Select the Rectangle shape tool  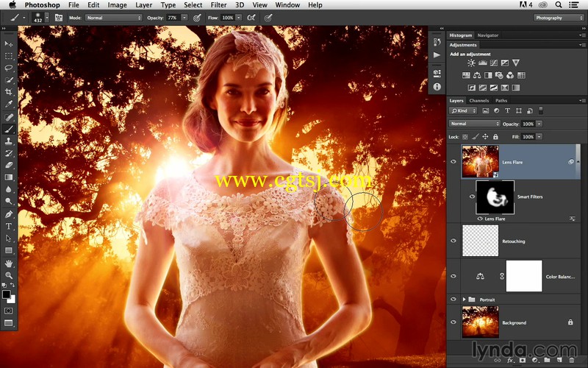coord(9,250)
